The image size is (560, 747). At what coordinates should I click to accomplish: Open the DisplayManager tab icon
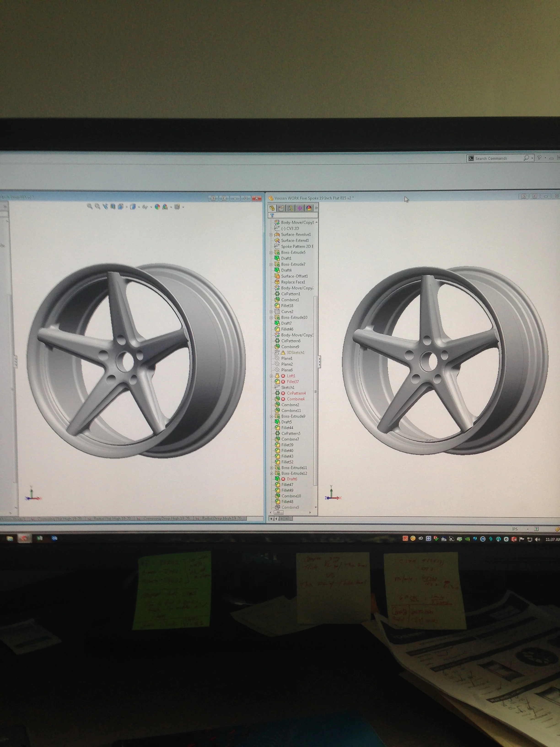coord(309,208)
